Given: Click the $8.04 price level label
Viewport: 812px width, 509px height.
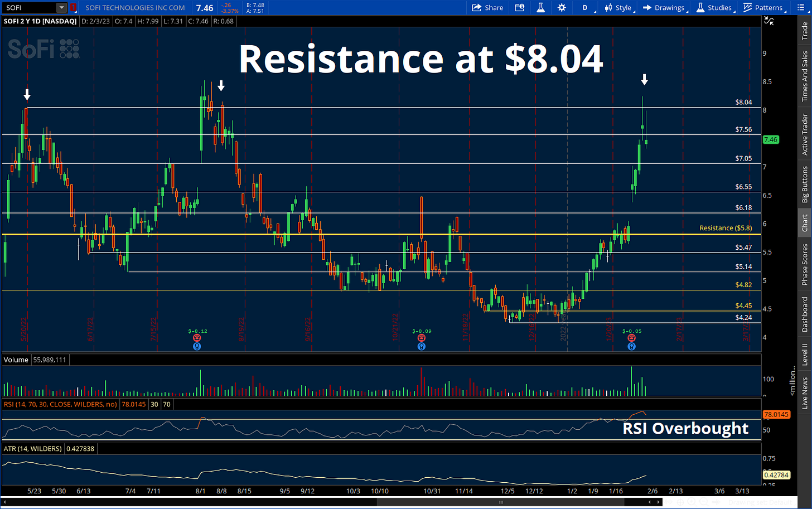Looking at the screenshot, I should 743,102.
